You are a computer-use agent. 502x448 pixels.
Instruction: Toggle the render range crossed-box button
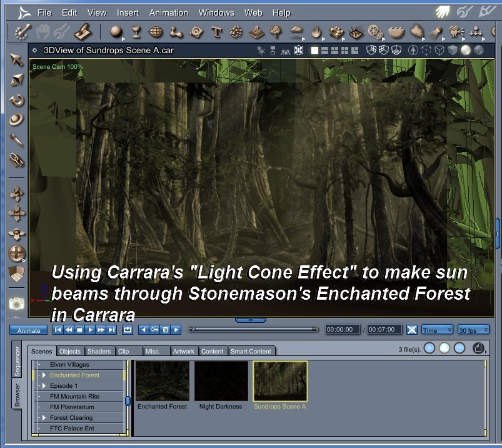[x=412, y=330]
